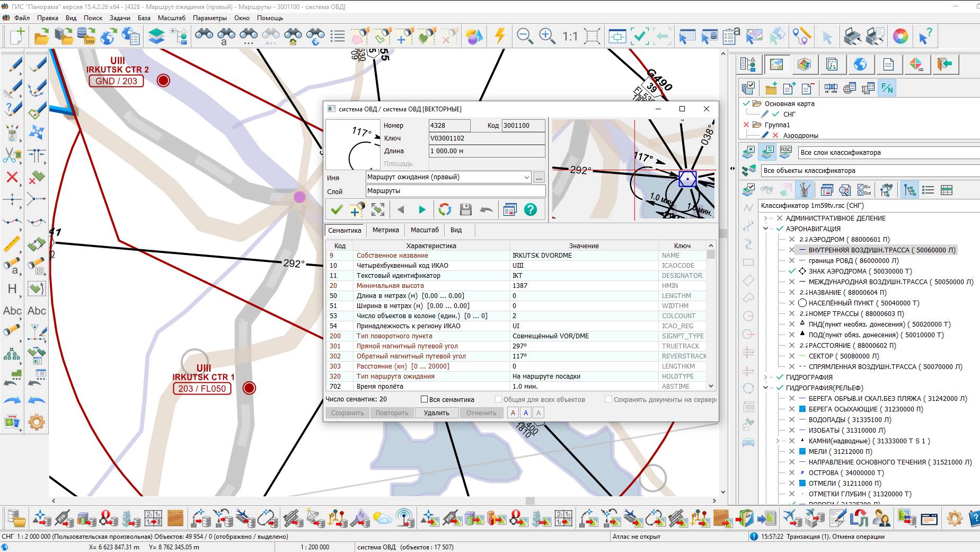Viewport: 980px width, 552px height.
Task: Click the floppy disk save icon in dialog
Action: tap(466, 210)
